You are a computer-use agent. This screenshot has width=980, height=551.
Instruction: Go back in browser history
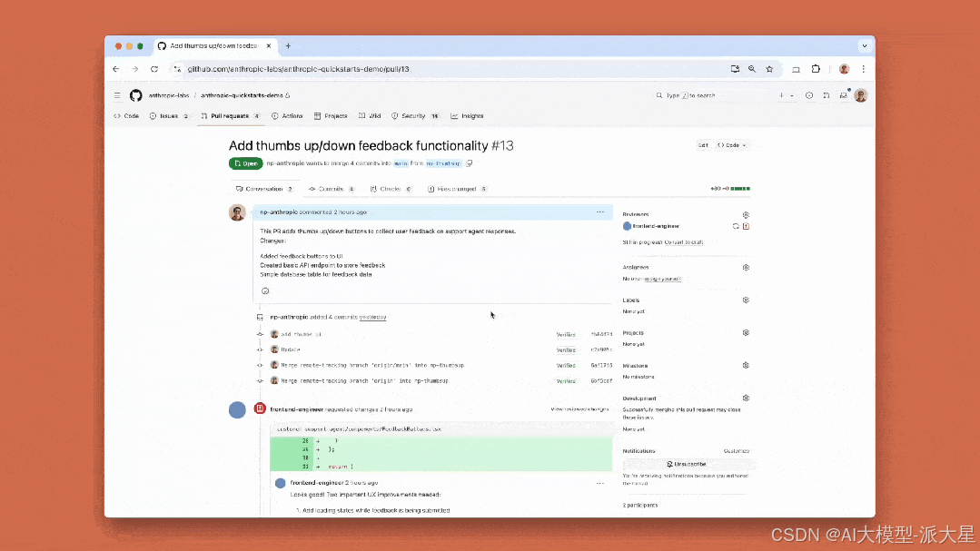click(x=115, y=69)
